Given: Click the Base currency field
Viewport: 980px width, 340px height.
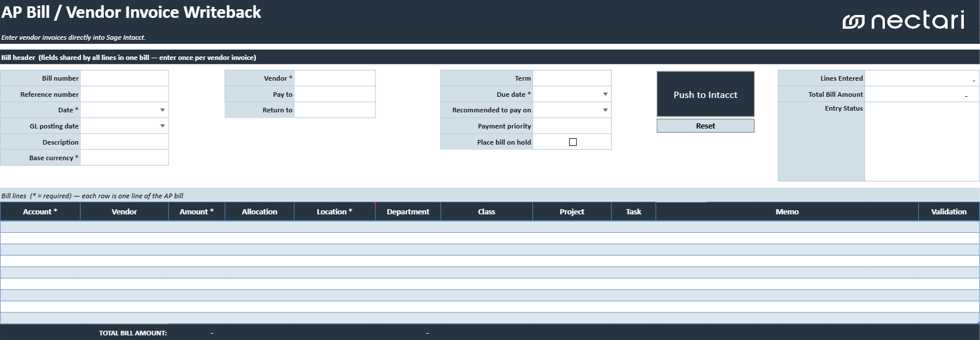Looking at the screenshot, I should (x=125, y=158).
